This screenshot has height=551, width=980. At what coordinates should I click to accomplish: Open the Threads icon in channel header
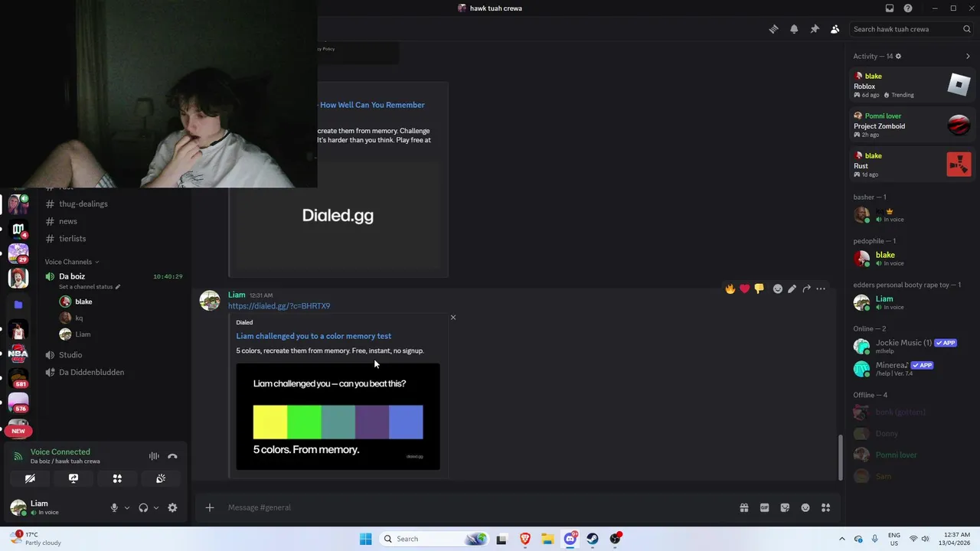(773, 29)
